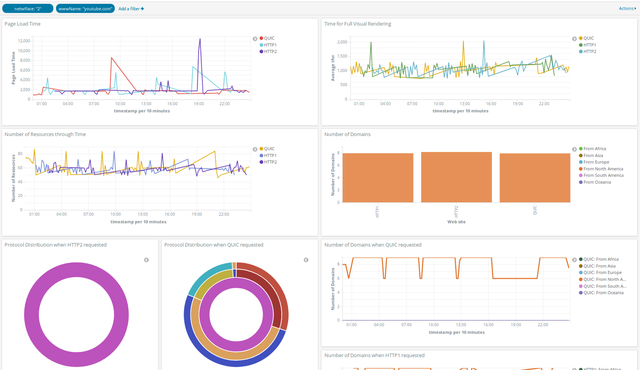
Task: Click QUIC: From Oceania legend entry
Action: (601, 292)
